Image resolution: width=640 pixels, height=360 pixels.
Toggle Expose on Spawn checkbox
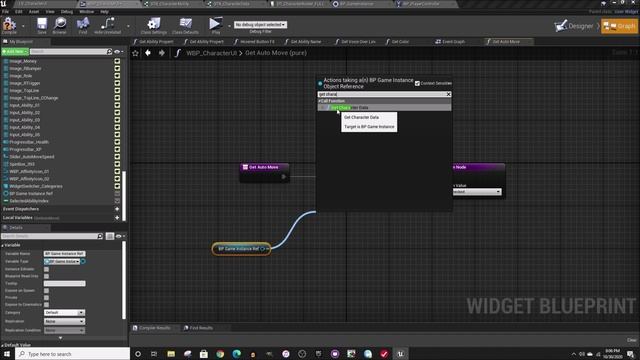pyautogui.click(x=47, y=291)
